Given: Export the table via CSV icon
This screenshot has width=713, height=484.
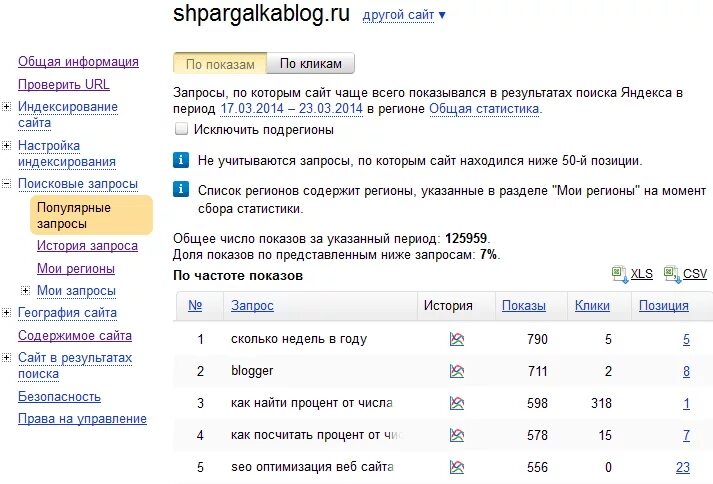Looking at the screenshot, I should tap(672, 274).
